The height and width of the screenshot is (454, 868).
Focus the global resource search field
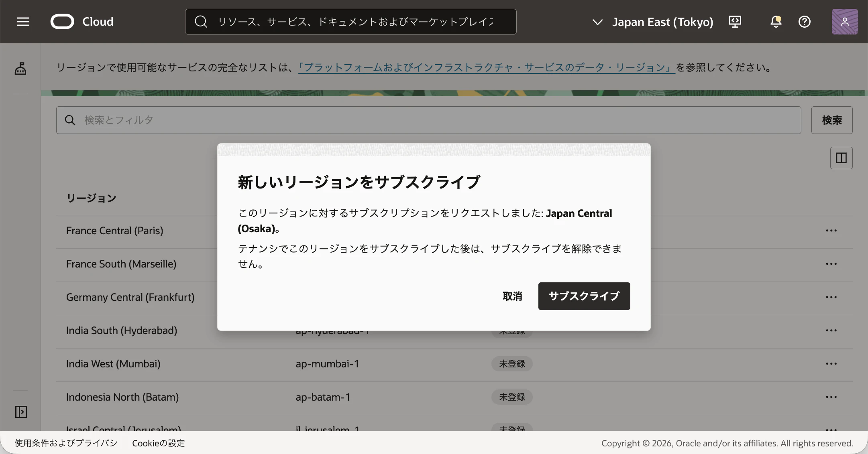coord(351,22)
